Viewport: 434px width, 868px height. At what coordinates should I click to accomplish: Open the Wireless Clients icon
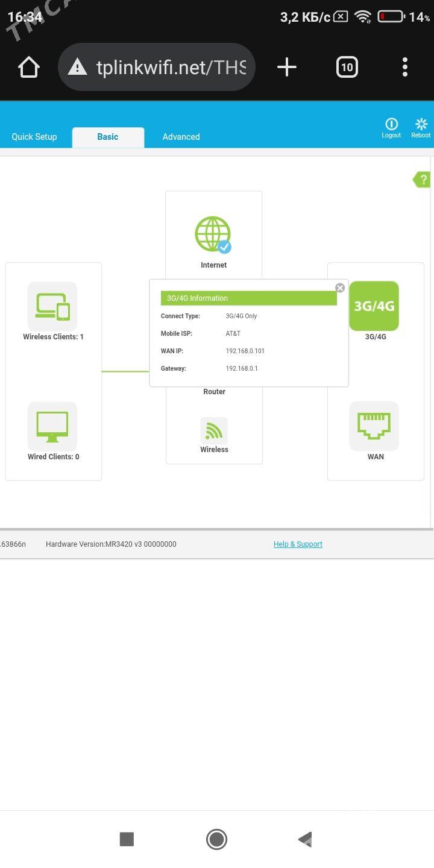[x=52, y=306]
